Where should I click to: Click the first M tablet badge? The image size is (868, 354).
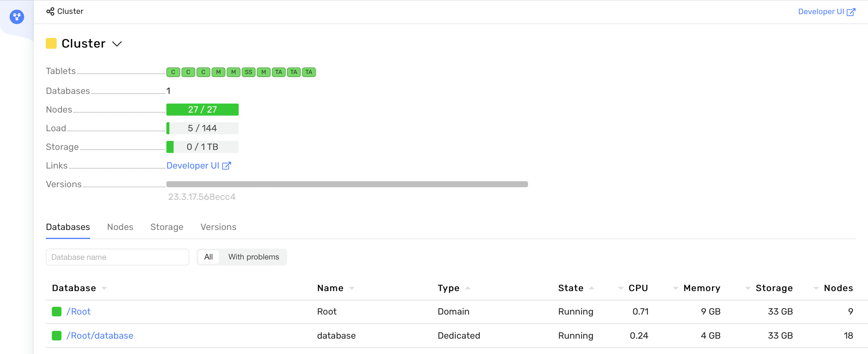(218, 72)
